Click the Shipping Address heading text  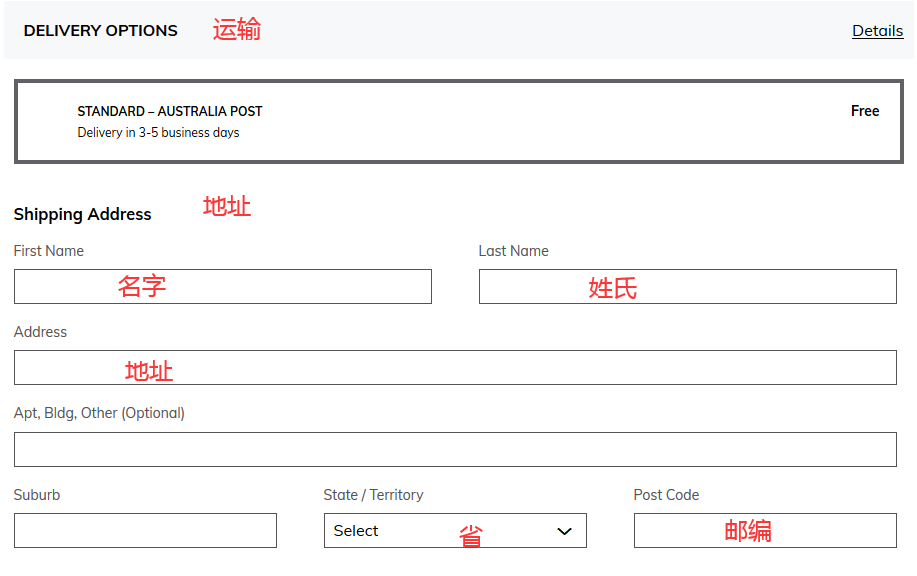pyautogui.click(x=83, y=214)
